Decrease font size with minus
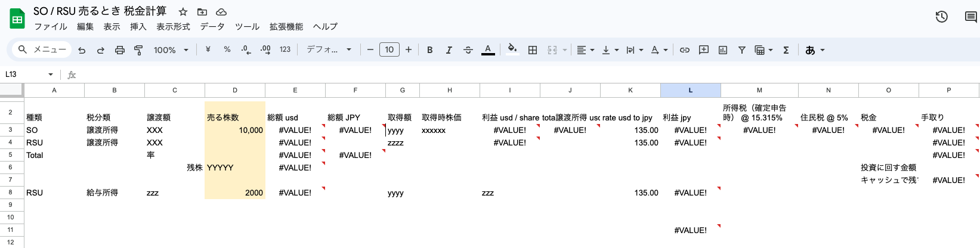 coord(370,49)
